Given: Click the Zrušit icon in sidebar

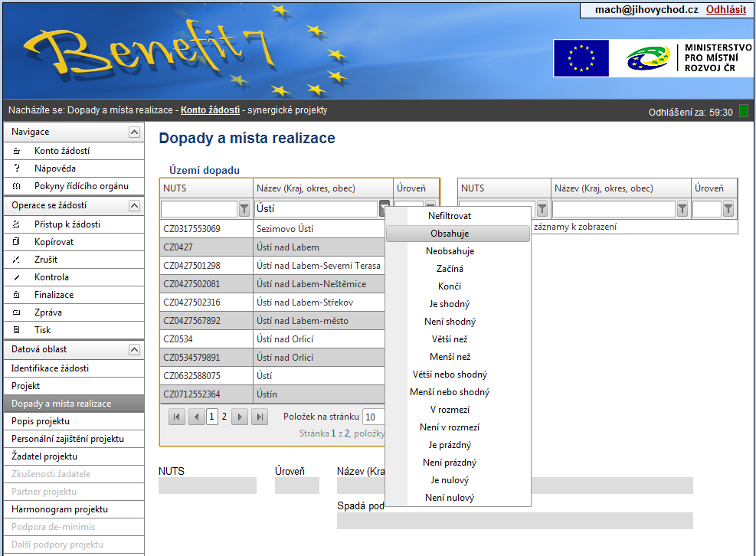Looking at the screenshot, I should click(16, 260).
